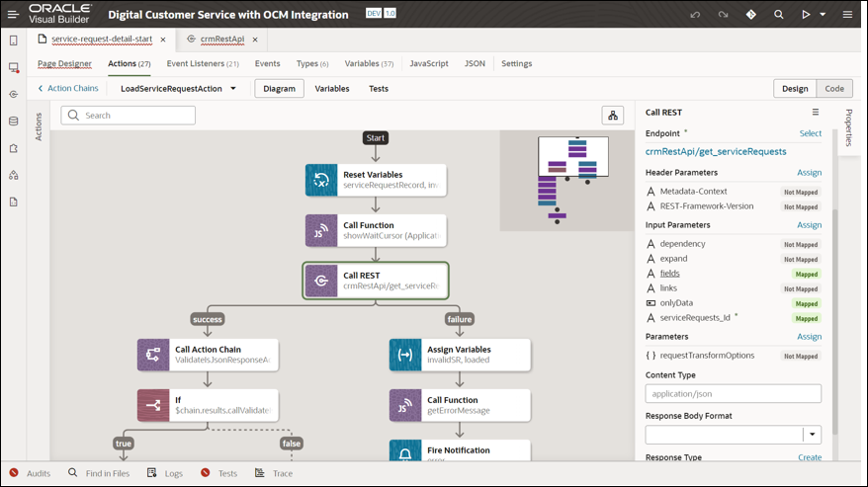Expand the vertical Actions palette tab
Viewport: 868px width, 487px height.
coord(39,126)
